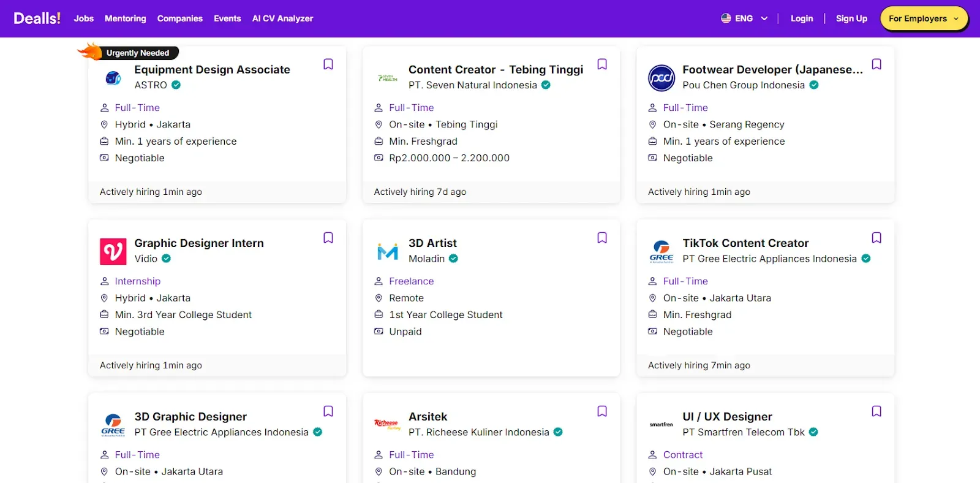Click the Internship tag on Vidio card

click(x=138, y=281)
